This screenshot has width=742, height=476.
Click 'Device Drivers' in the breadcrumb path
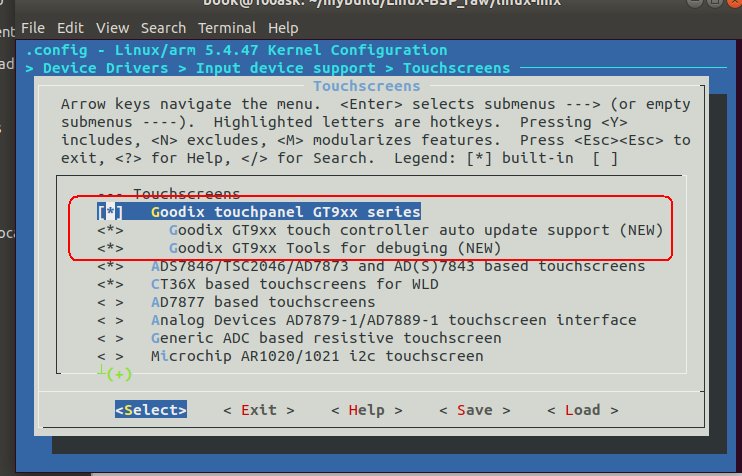pos(106,68)
